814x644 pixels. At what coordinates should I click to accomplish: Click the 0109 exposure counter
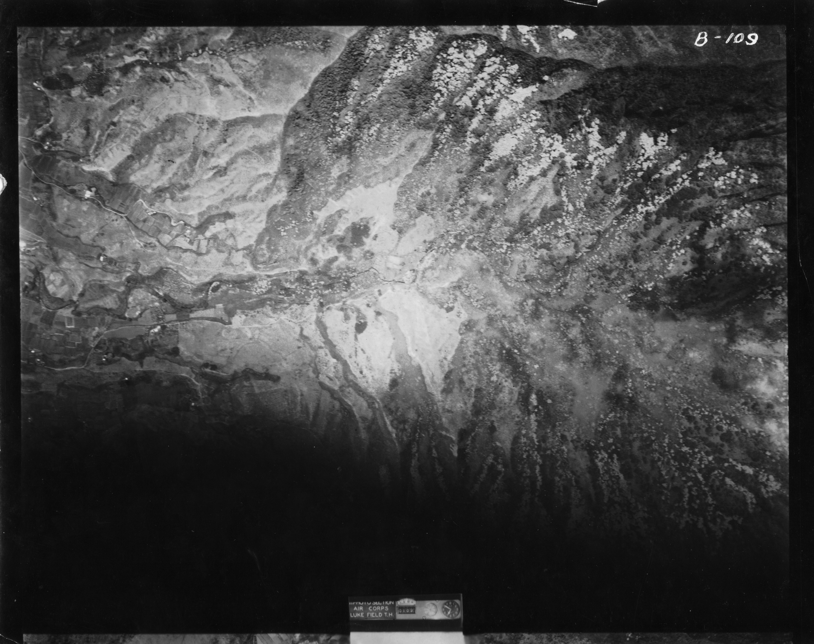(x=407, y=610)
